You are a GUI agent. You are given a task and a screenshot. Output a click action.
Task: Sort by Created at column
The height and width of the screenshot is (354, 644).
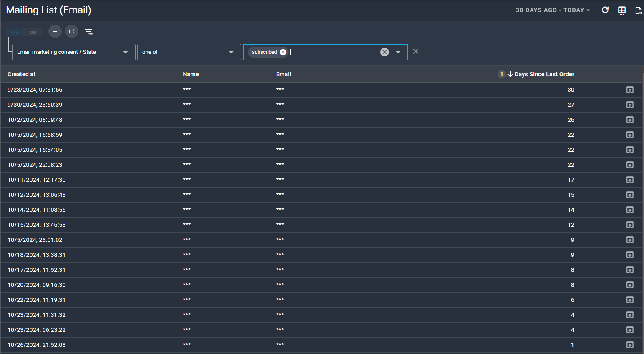(22, 74)
